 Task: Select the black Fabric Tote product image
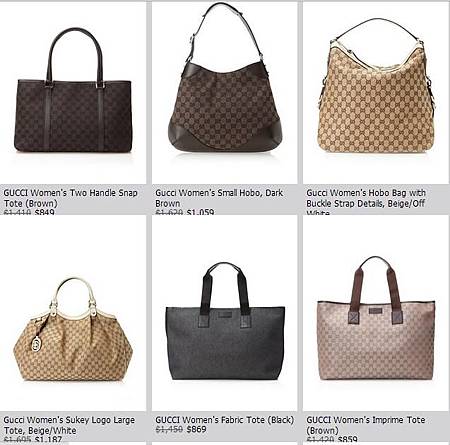click(x=225, y=321)
